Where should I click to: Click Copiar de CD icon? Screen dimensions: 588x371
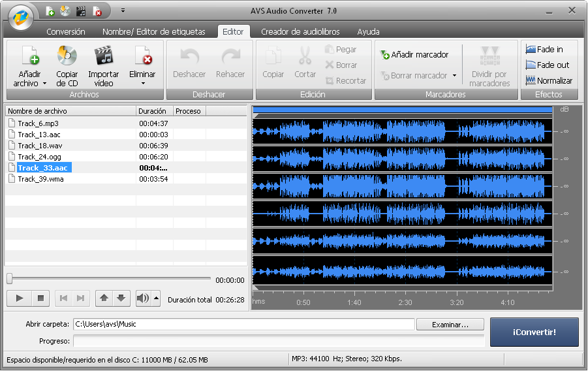(67, 56)
